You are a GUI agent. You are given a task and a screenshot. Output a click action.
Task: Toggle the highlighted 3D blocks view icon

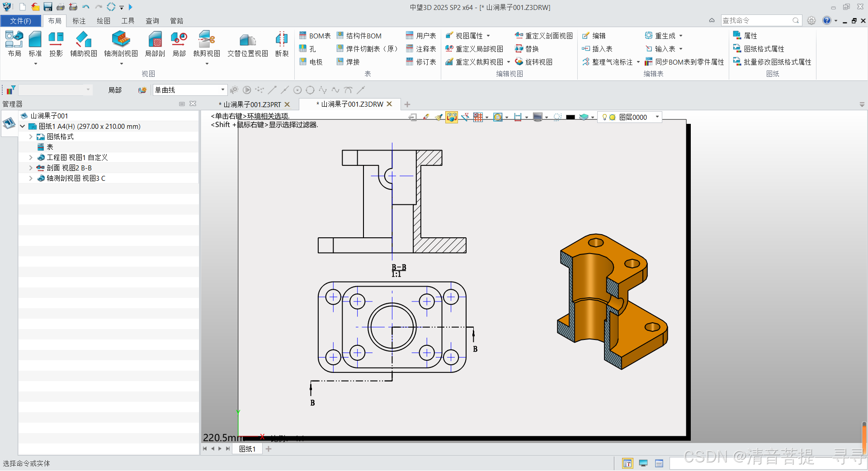click(452, 117)
